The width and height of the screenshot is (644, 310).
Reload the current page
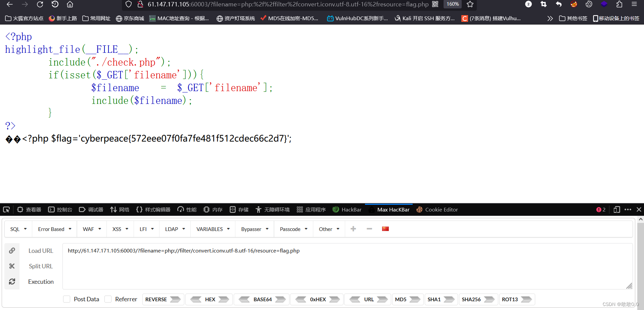tap(40, 4)
